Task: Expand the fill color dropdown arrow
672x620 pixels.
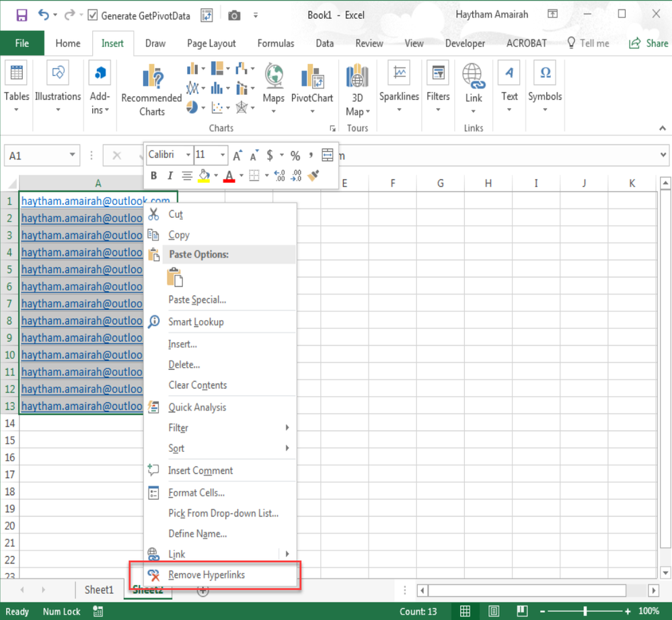Action: 215,176
